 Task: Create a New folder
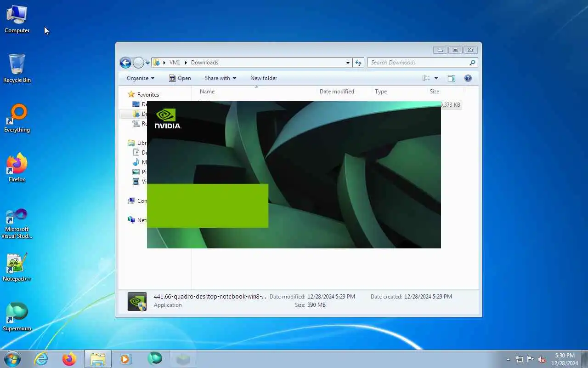click(264, 78)
